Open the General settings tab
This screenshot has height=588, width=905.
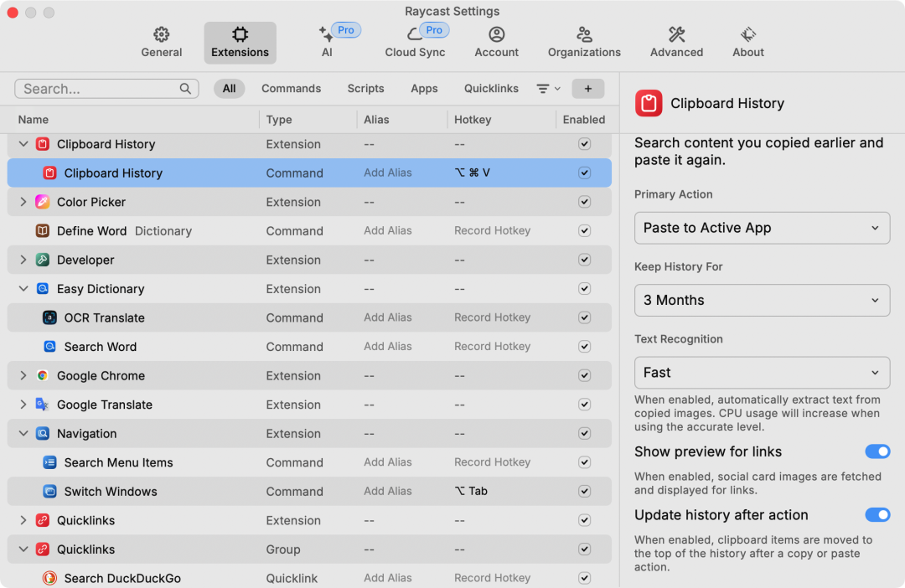[162, 42]
